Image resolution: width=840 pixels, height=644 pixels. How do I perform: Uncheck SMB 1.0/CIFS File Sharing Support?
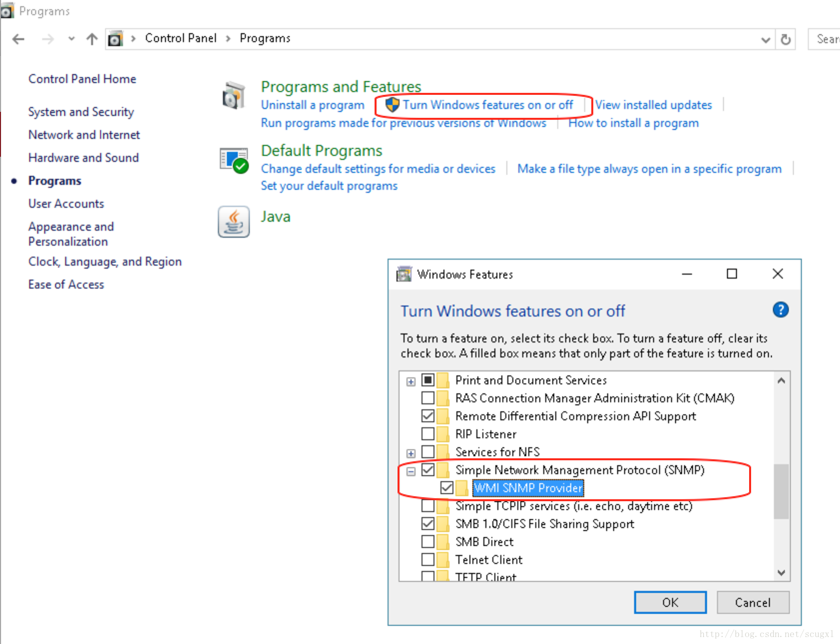click(428, 524)
